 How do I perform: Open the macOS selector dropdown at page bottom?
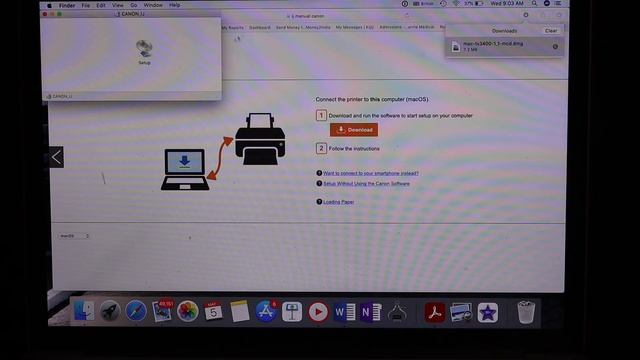click(73, 236)
